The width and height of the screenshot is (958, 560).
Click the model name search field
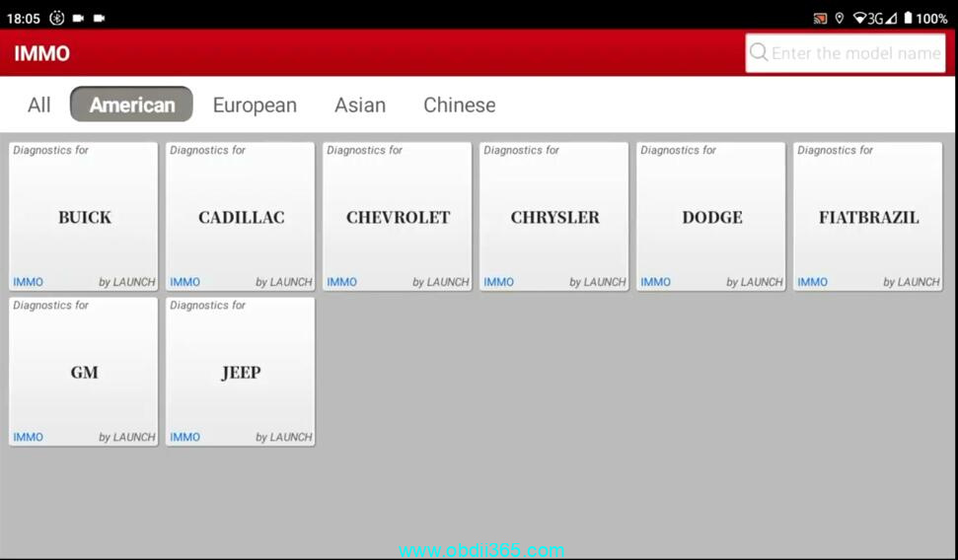[854, 53]
